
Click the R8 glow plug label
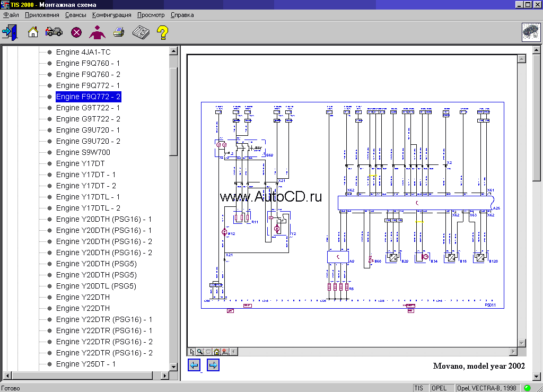[352, 289]
